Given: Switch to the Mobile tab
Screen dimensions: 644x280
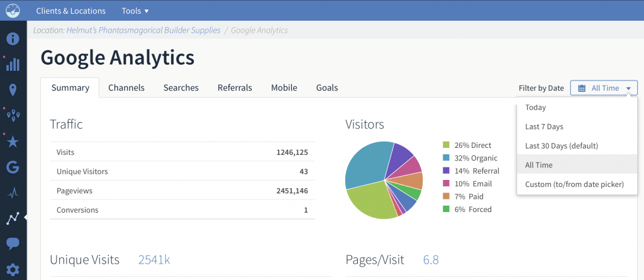Looking at the screenshot, I should (284, 87).
